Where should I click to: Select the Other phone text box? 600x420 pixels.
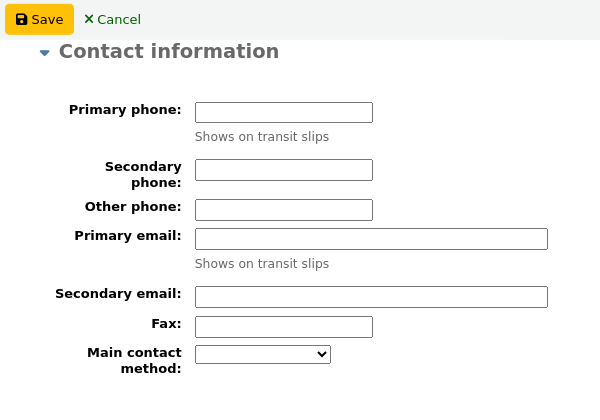[283, 209]
